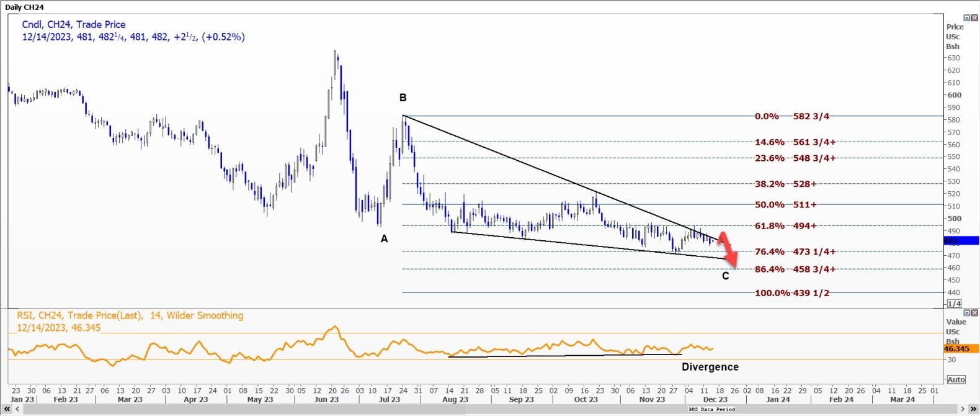980x416 pixels.
Task: Close the price chart pane
Action: pos(974,17)
